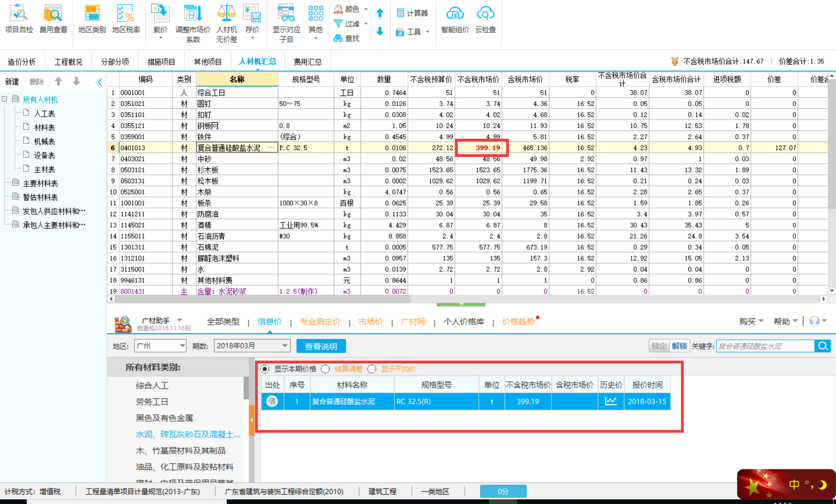Open the 地区 广州 dropdown
The width and height of the screenshot is (836, 504).
(x=160, y=346)
